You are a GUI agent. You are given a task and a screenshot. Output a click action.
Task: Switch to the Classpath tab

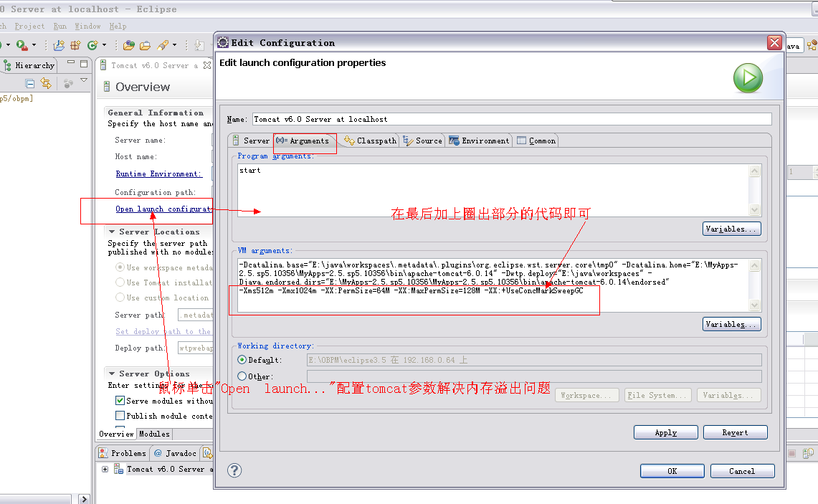tap(371, 141)
